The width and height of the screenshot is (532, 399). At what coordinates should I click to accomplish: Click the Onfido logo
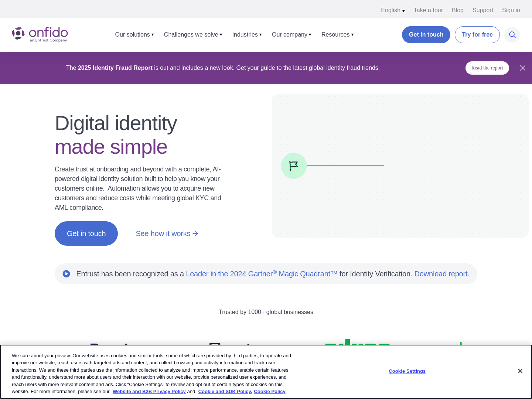pyautogui.click(x=40, y=34)
